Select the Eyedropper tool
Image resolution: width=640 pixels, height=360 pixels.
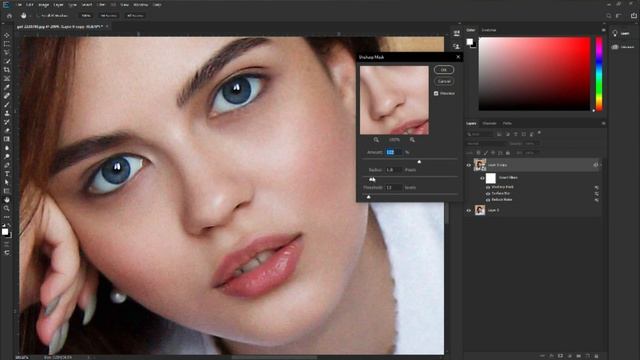click(x=7, y=87)
